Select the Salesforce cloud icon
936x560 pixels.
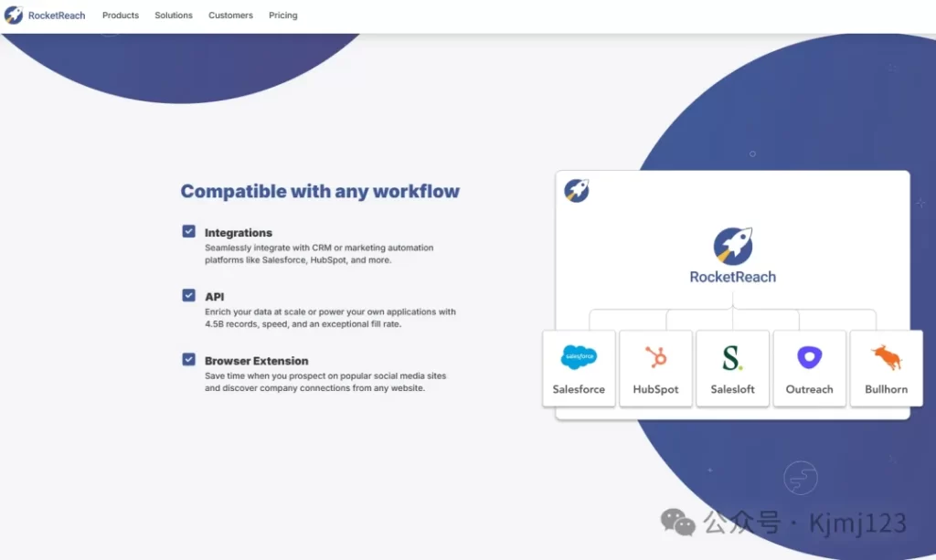pyautogui.click(x=579, y=356)
